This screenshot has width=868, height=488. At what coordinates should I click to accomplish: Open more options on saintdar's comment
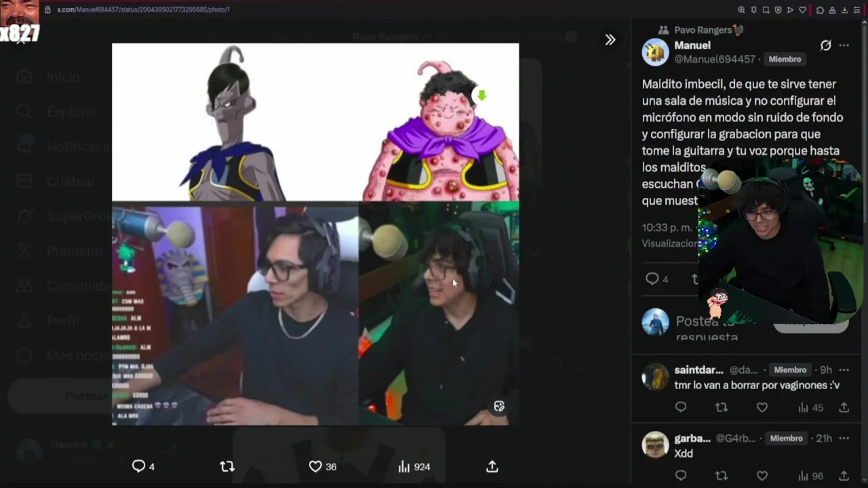[x=844, y=370]
